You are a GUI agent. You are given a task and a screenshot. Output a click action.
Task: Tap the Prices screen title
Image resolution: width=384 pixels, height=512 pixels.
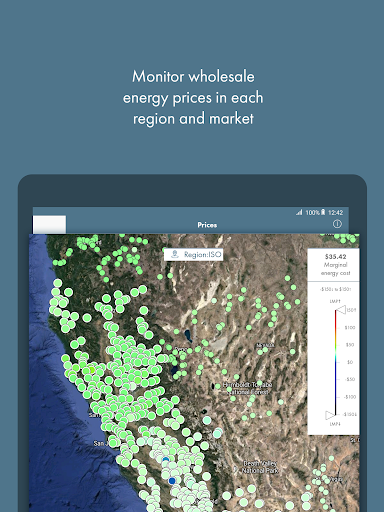point(207,225)
